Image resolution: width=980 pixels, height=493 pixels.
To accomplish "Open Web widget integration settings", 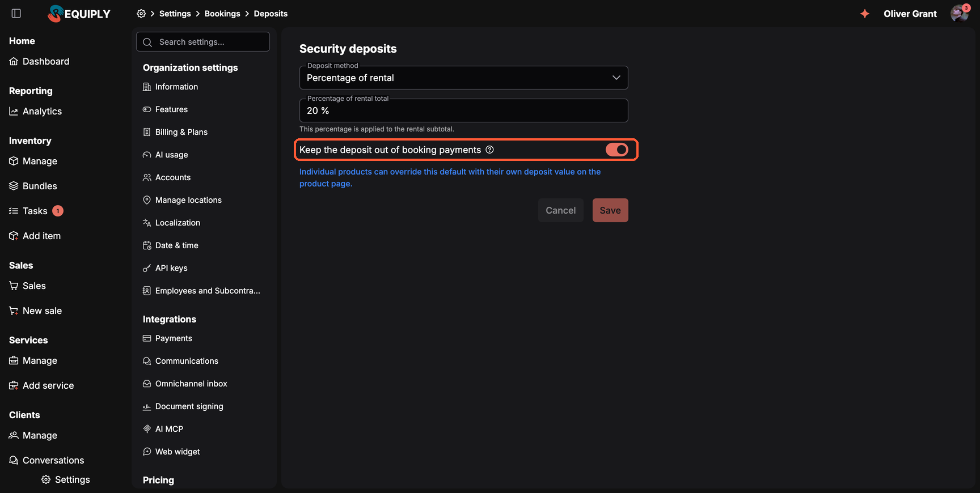I will tap(171, 452).
